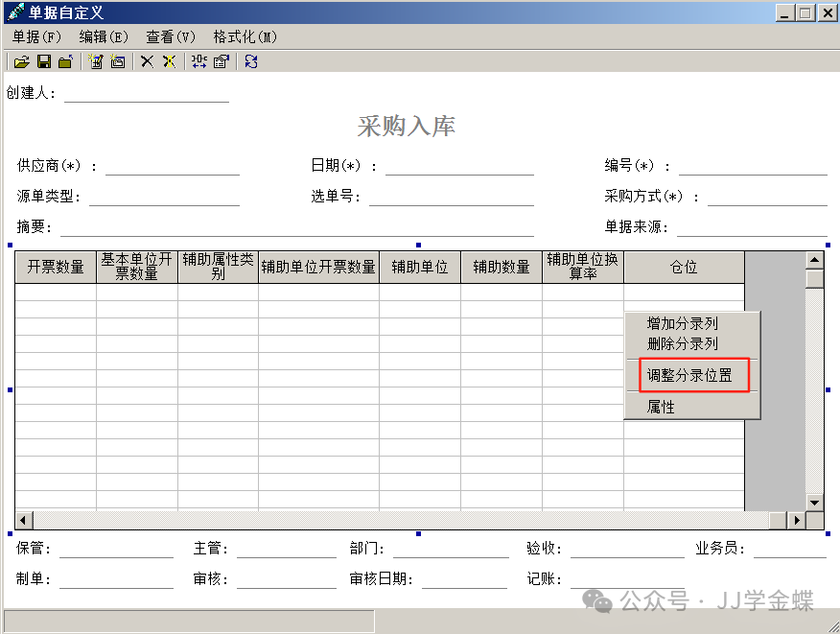Click the grid's horizontal scrollbar left arrow
This screenshot has height=634, width=840.
point(23,520)
